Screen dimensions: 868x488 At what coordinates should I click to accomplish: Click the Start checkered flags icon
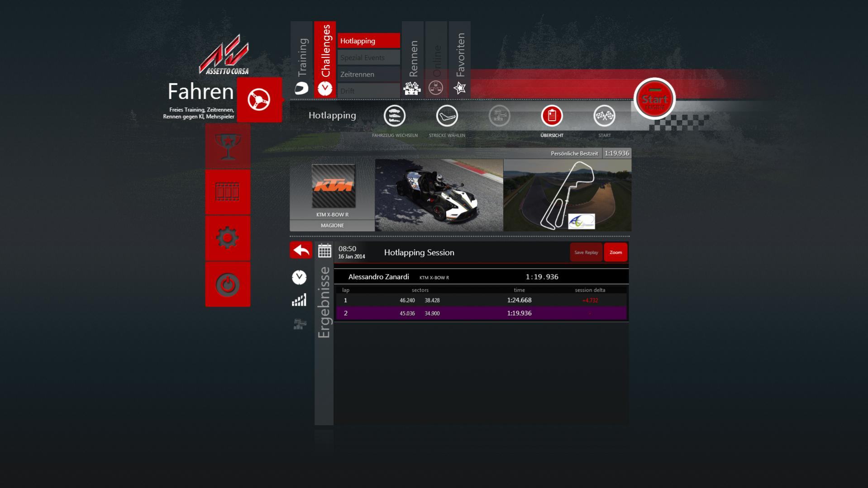tap(604, 116)
